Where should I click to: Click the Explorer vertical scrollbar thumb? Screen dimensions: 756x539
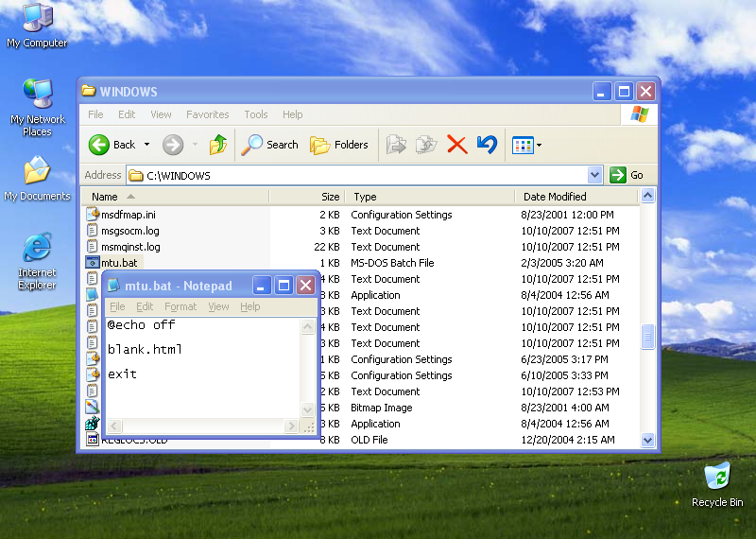coord(647,337)
